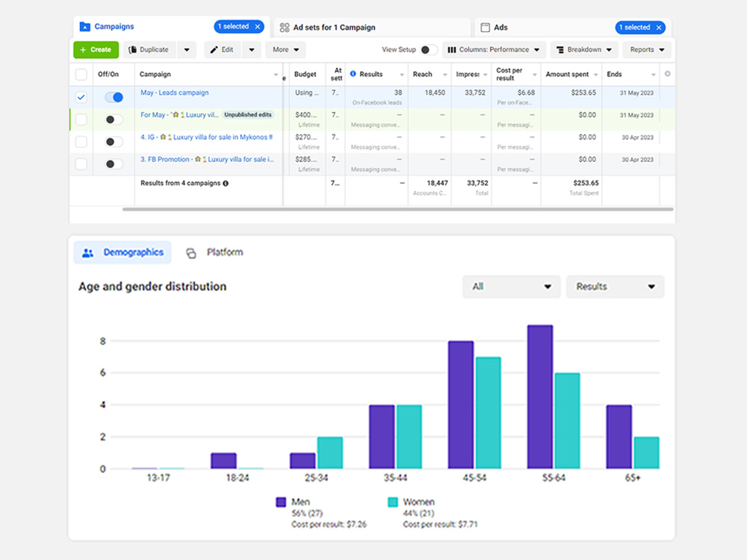747x560 pixels.
Task: Click the Columns bars icon
Action: [452, 49]
